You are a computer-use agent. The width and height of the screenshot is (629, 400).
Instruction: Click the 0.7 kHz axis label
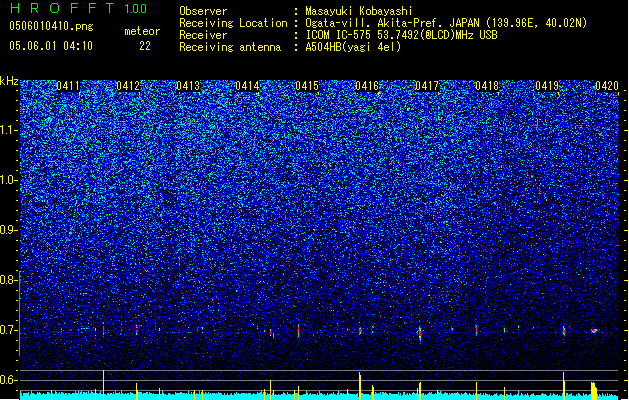click(9, 330)
